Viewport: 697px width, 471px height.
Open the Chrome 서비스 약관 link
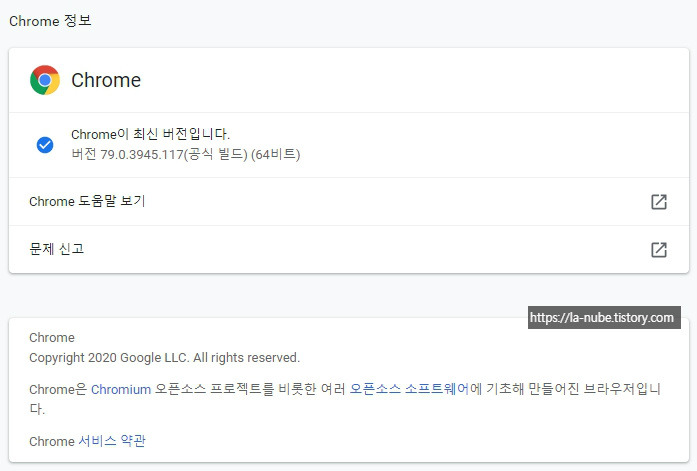coord(112,441)
